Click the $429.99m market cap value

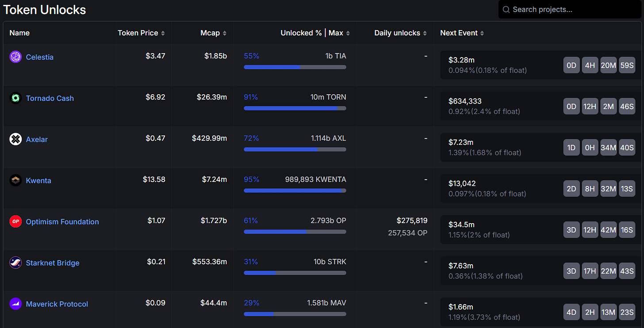(210, 139)
